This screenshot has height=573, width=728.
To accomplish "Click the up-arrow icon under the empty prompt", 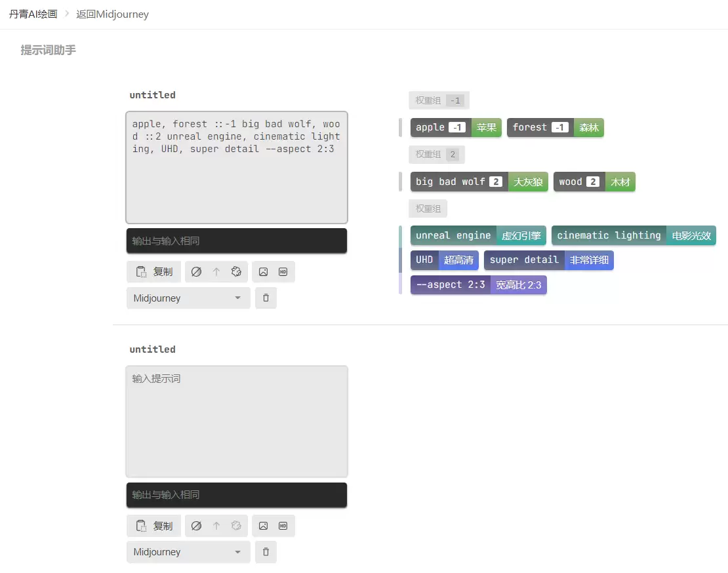I will tap(216, 526).
